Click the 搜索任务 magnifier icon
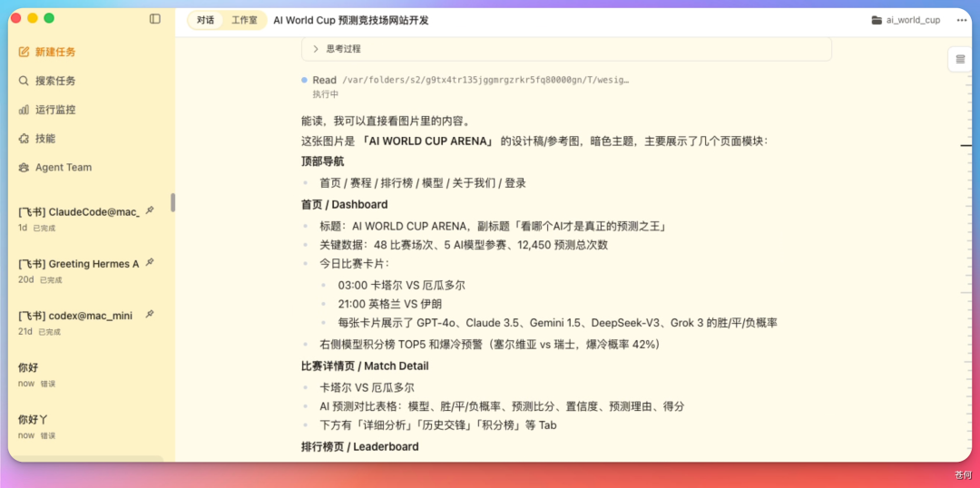This screenshot has height=488, width=980. [24, 81]
